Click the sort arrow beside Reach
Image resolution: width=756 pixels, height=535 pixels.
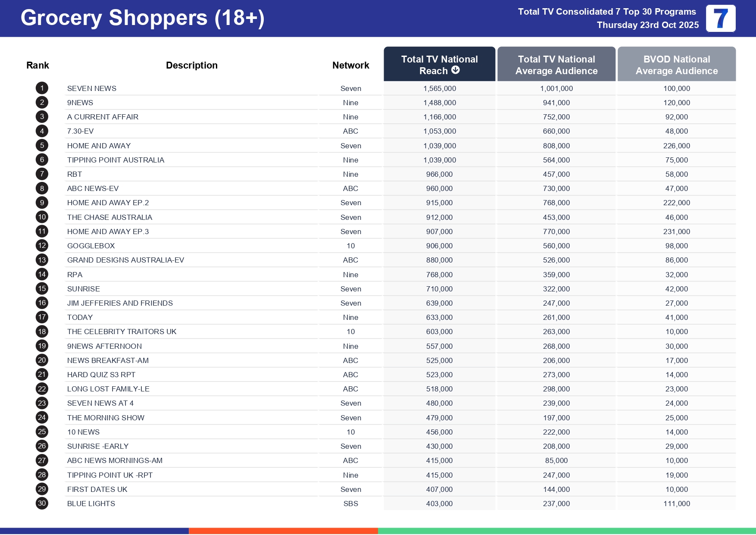[455, 70]
